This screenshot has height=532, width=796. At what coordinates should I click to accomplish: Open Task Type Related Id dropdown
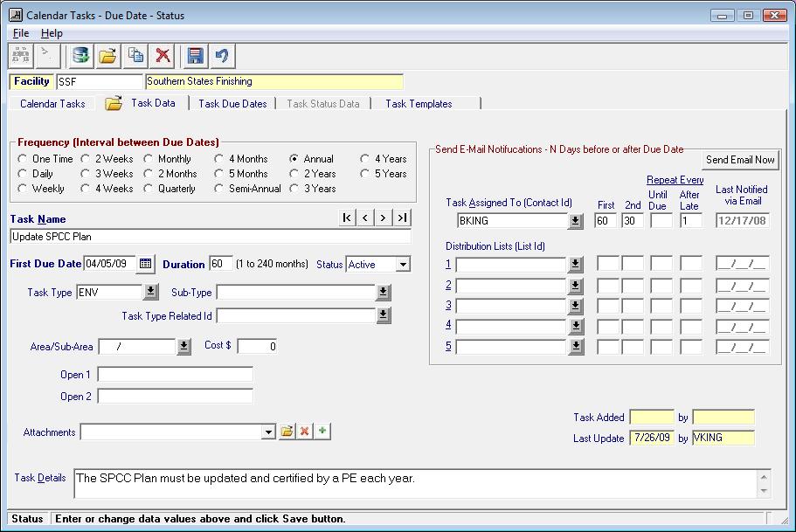tap(384, 315)
